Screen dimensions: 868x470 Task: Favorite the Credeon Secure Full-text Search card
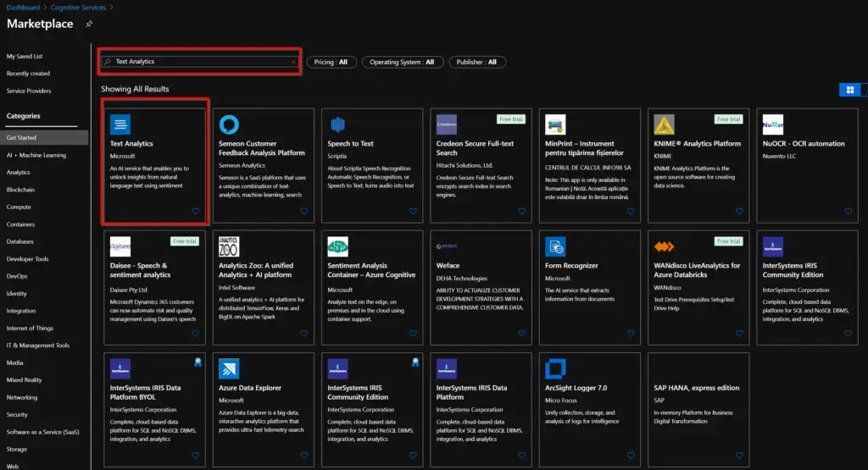click(521, 211)
